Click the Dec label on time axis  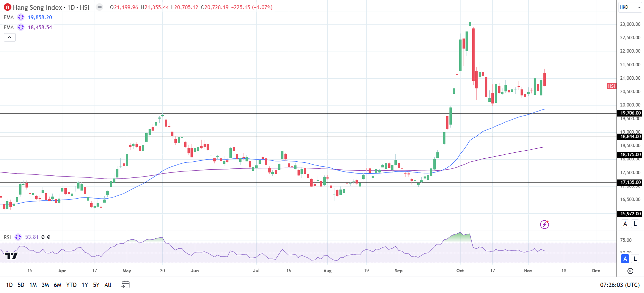point(596,271)
